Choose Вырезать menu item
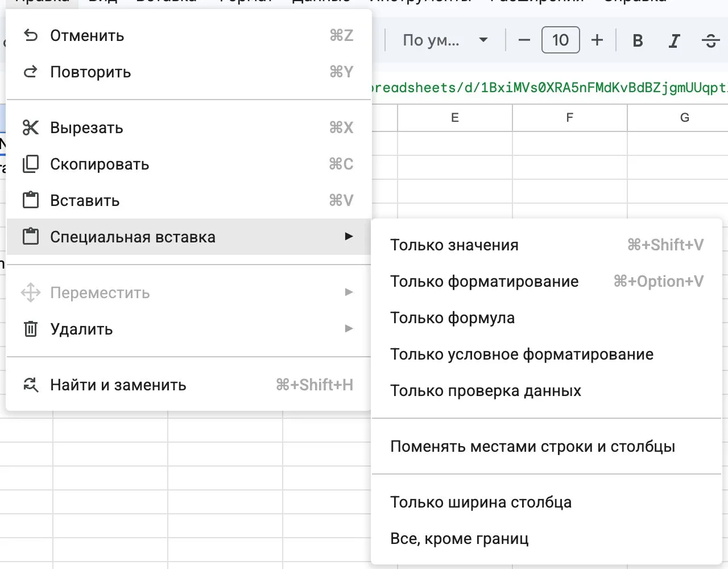This screenshot has height=569, width=728. 188,127
